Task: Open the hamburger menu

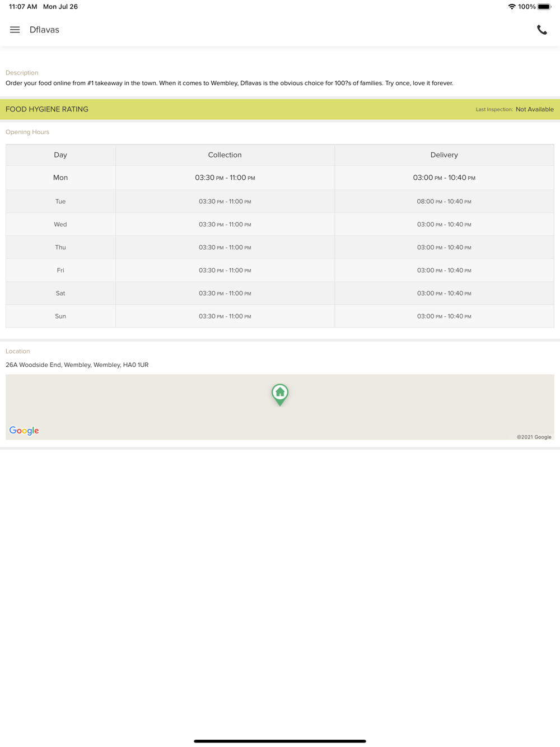Action: pos(15,30)
